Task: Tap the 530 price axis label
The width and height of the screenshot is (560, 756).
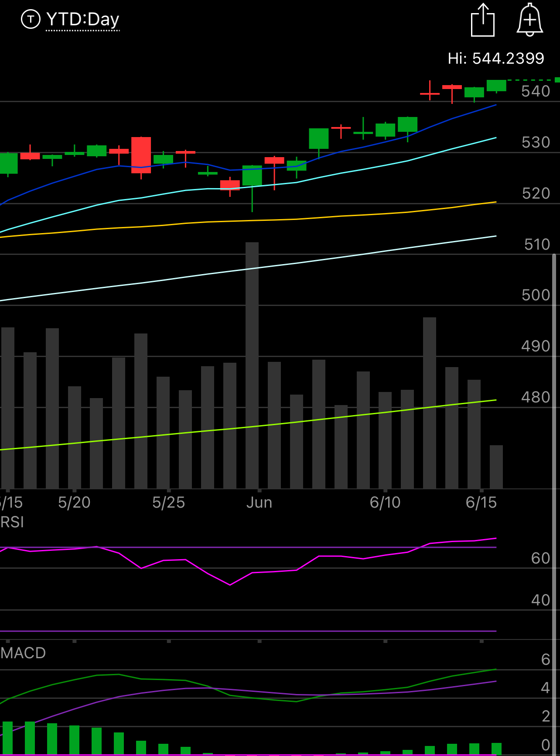Action: 536,142
